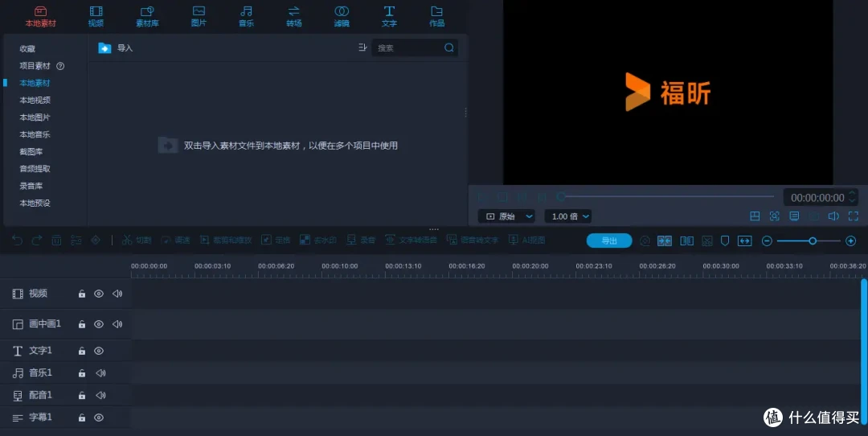Open the preview caption panel icon
Viewport: 868px width, 436px height.
794,216
